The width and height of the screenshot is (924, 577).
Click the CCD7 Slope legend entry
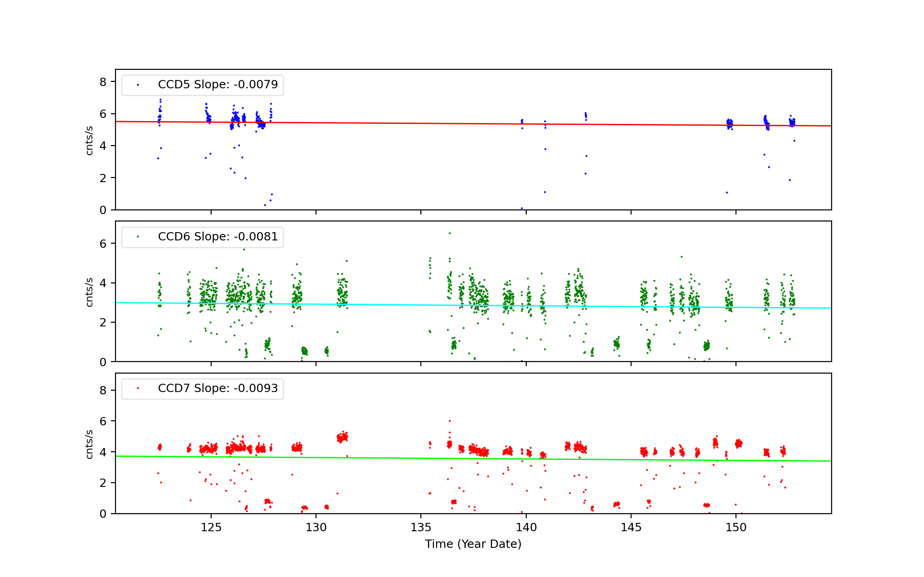218,388
